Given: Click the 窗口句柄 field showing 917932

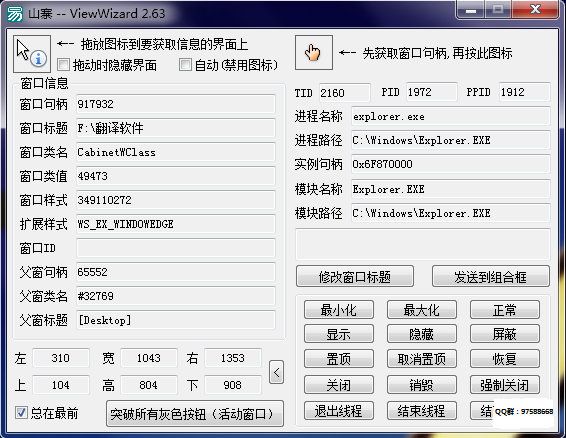Looking at the screenshot, I should click(176, 104).
